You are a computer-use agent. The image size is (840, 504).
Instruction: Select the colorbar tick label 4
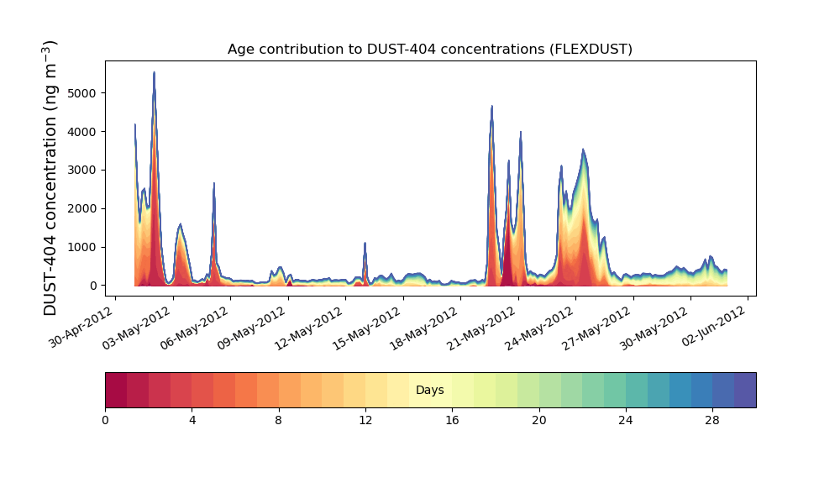192,421
